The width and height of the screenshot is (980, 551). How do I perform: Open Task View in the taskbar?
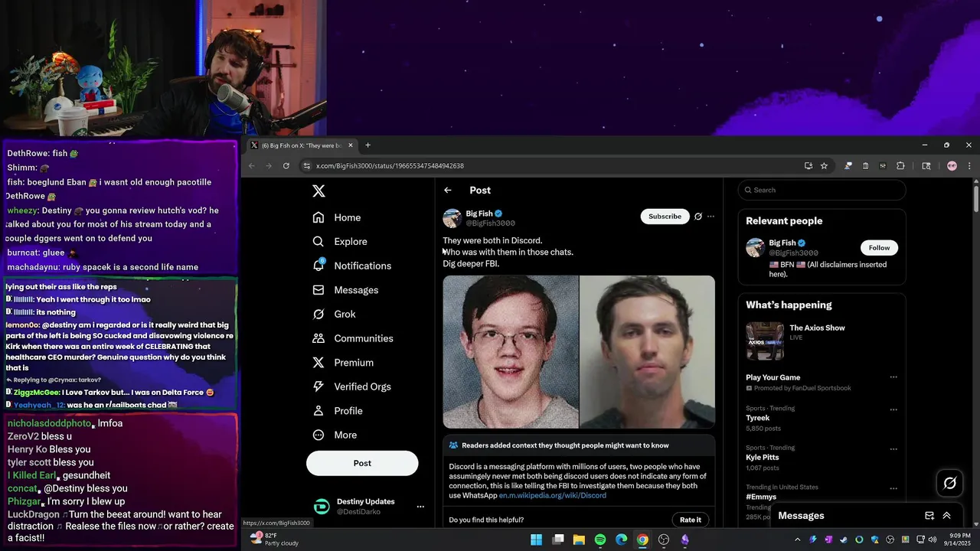click(558, 540)
